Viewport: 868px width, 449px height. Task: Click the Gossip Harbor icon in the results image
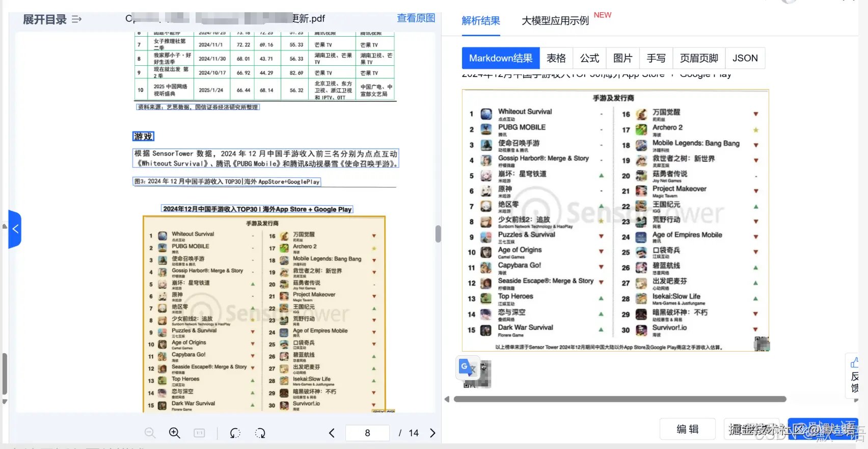point(486,161)
